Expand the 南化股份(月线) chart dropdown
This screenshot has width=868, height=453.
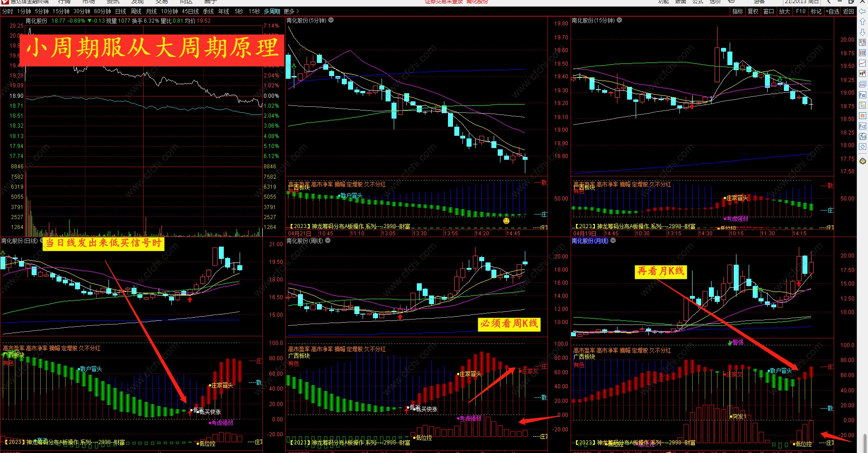[x=613, y=241]
